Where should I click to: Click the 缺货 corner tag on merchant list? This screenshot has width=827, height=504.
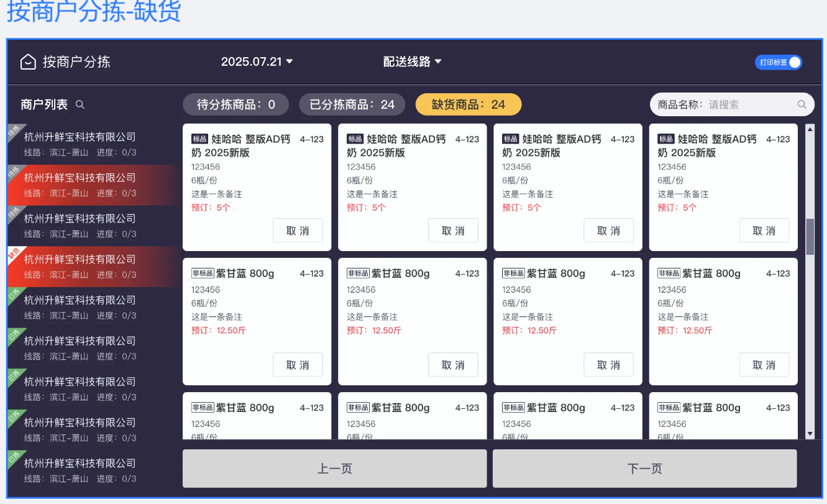point(14,253)
